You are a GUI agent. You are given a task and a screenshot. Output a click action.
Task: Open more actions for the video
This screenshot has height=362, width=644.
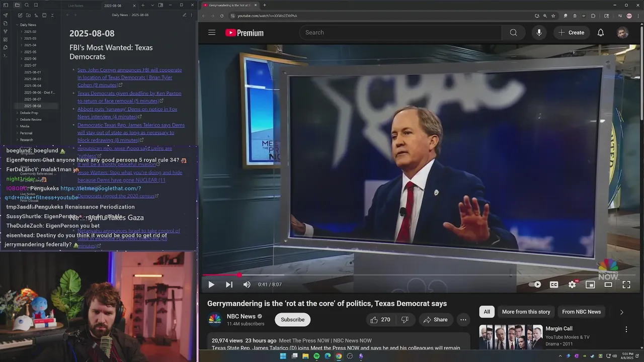[x=463, y=320]
